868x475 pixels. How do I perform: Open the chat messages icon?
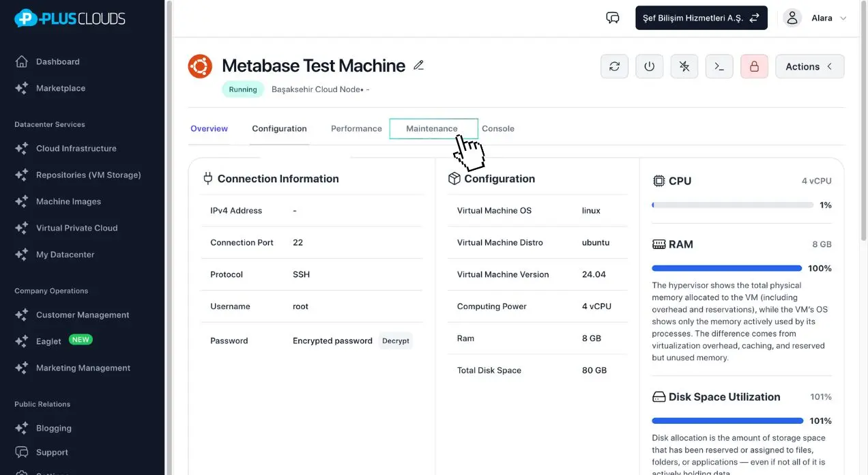click(612, 18)
